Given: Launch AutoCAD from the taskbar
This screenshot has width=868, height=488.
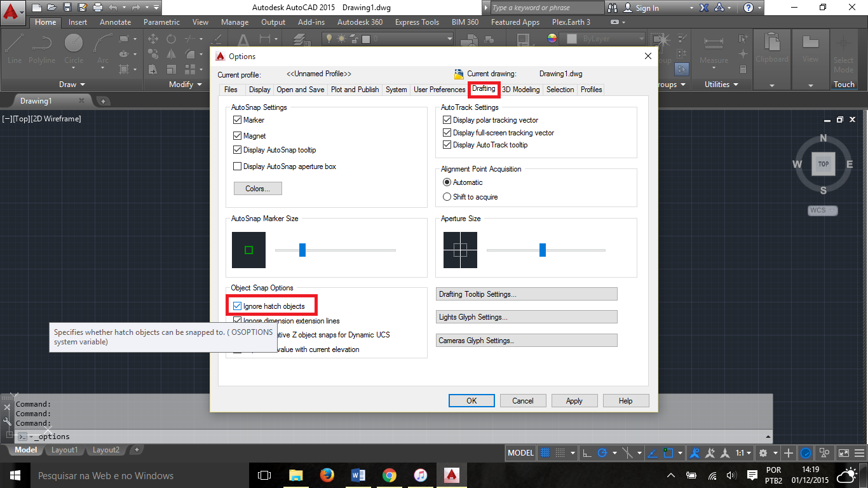Looking at the screenshot, I should 452,475.
